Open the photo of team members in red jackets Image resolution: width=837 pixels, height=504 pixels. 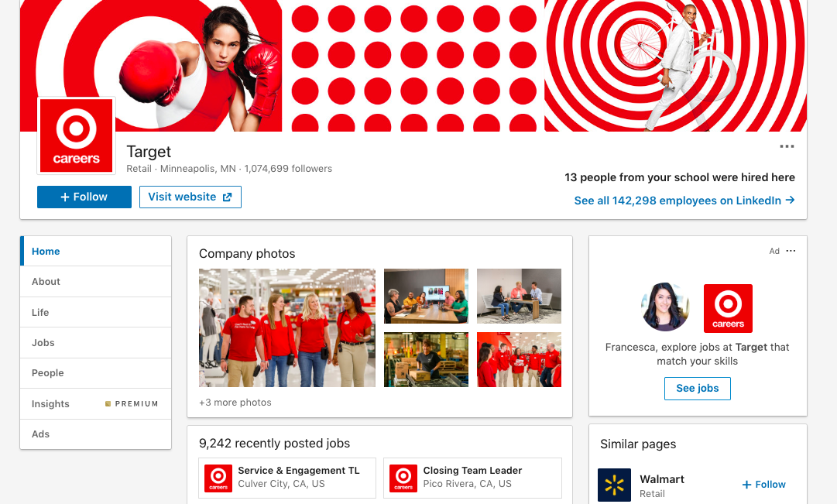[519, 359]
